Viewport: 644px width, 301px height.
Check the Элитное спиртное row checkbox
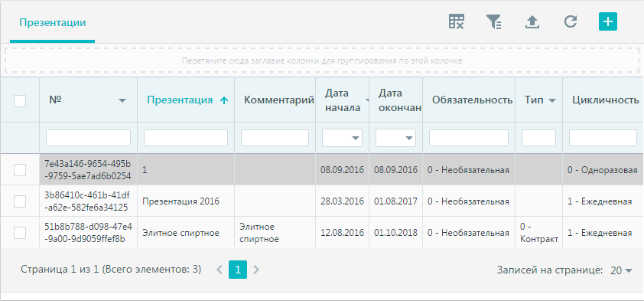click(20, 233)
